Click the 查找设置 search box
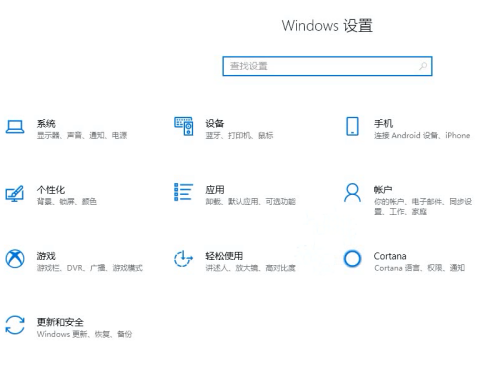The width and height of the screenshot is (500, 375). click(x=327, y=66)
